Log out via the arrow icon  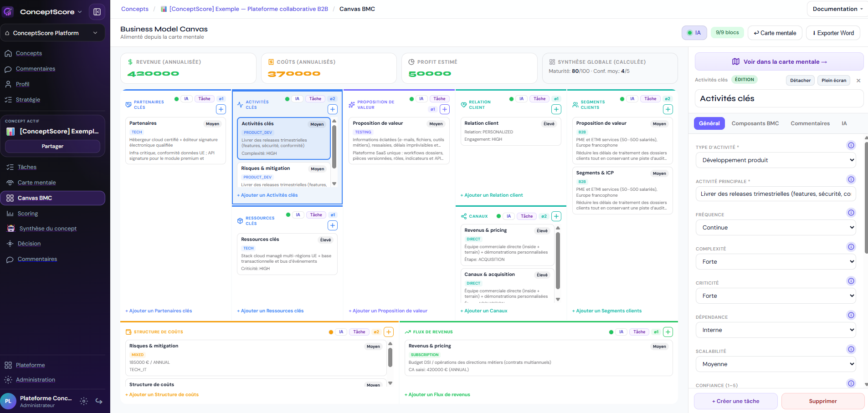click(x=99, y=401)
